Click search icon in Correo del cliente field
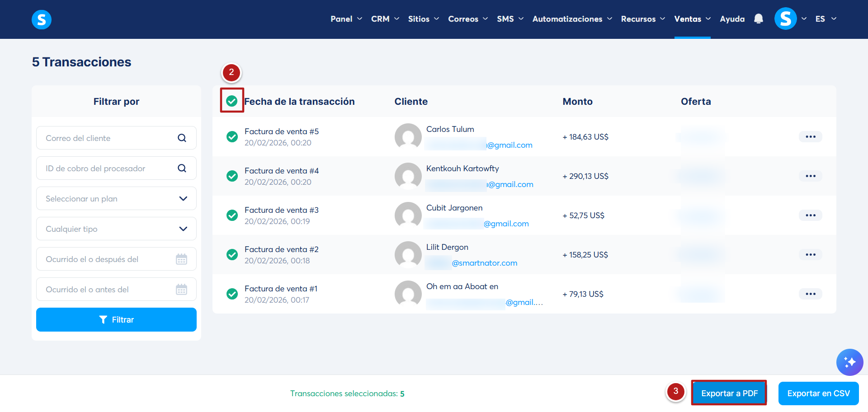The image size is (868, 412). (182, 138)
